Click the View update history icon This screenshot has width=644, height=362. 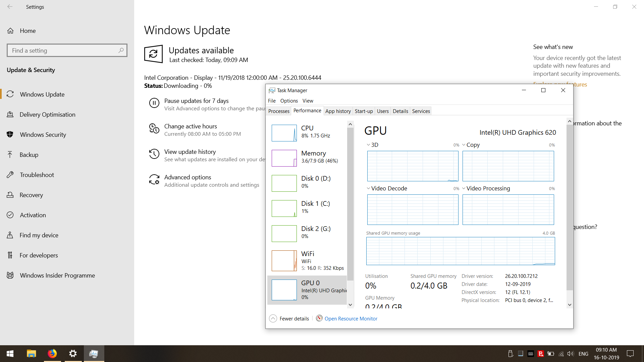point(154,154)
